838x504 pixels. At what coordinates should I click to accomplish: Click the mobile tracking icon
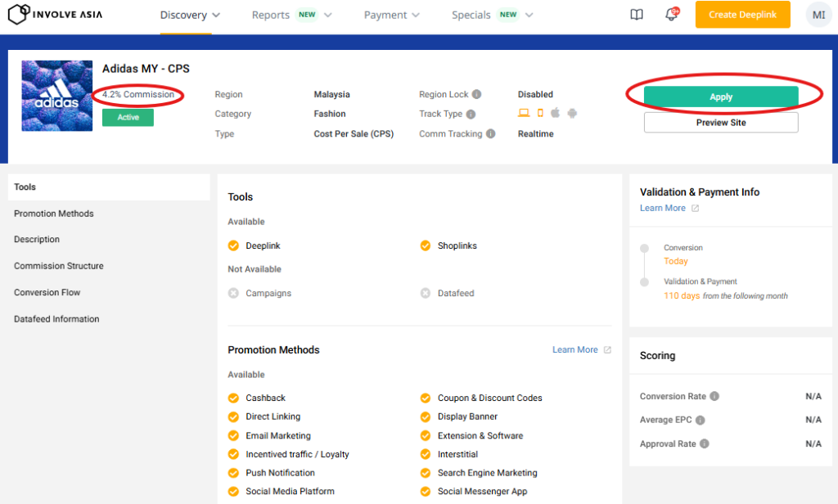(x=540, y=113)
